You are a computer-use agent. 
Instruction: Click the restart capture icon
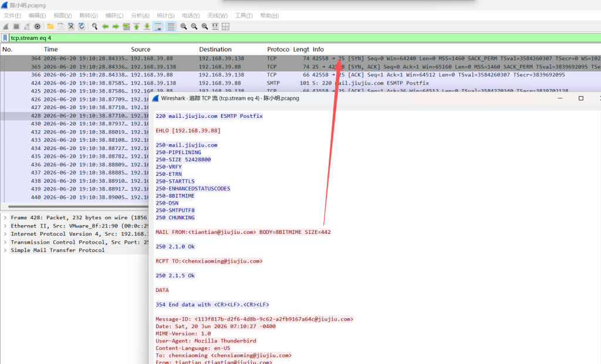27,26
